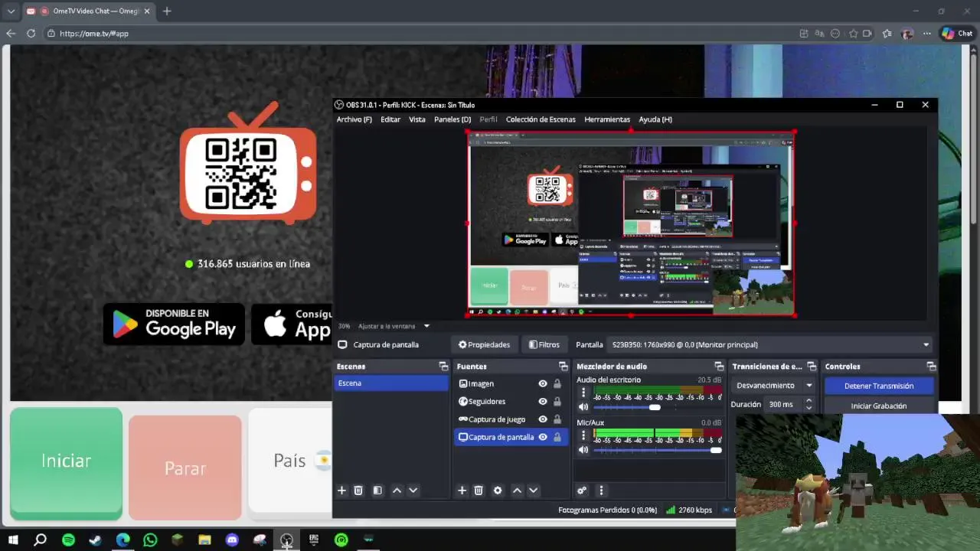Adjust Mic/Aux volume slider
This screenshot has height=551, width=980.
pyautogui.click(x=716, y=450)
